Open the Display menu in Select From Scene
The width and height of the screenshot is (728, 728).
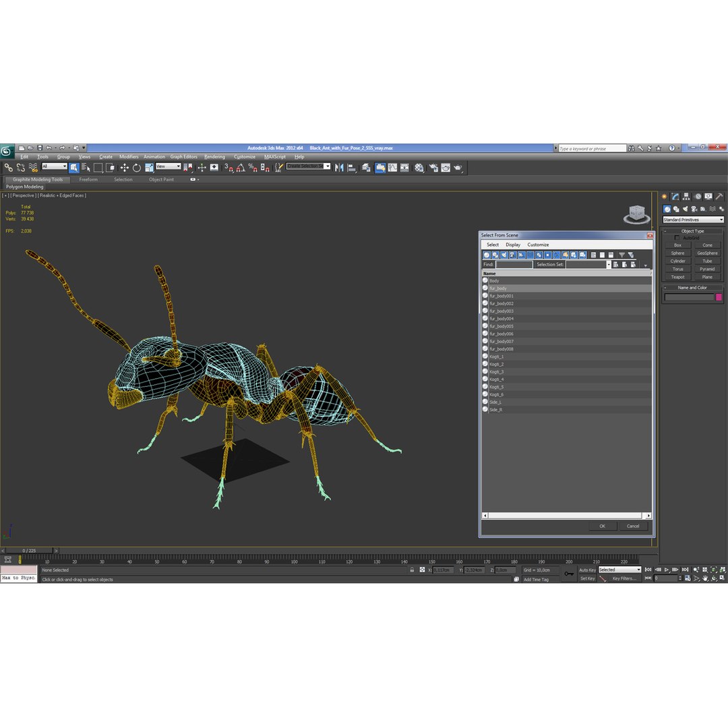click(x=512, y=245)
